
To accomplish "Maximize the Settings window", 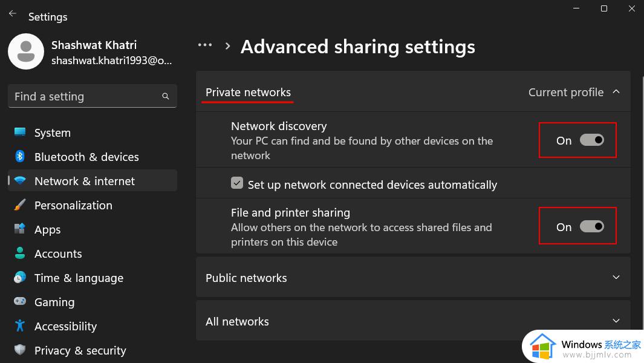I will (603, 8).
